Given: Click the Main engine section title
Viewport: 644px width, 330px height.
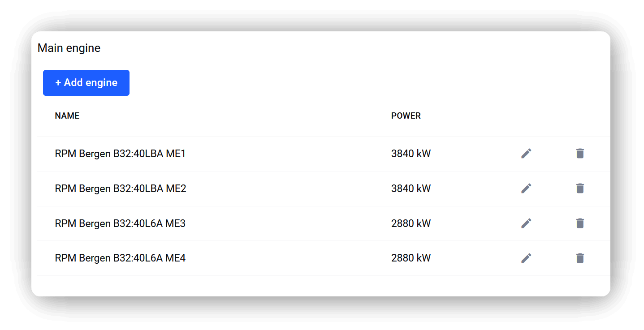Looking at the screenshot, I should (69, 48).
